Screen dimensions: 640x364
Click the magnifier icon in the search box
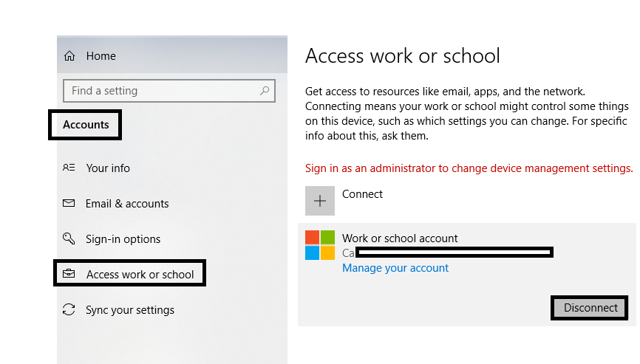click(265, 91)
